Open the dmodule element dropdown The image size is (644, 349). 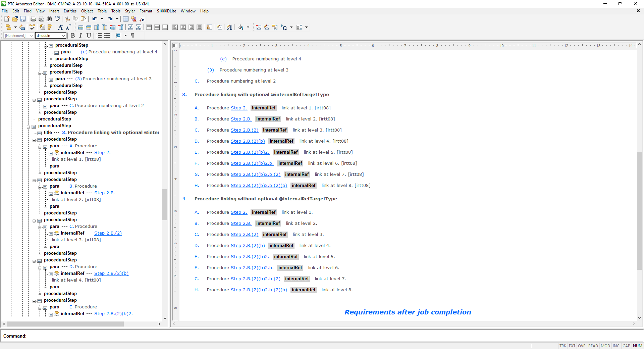[x=63, y=36]
